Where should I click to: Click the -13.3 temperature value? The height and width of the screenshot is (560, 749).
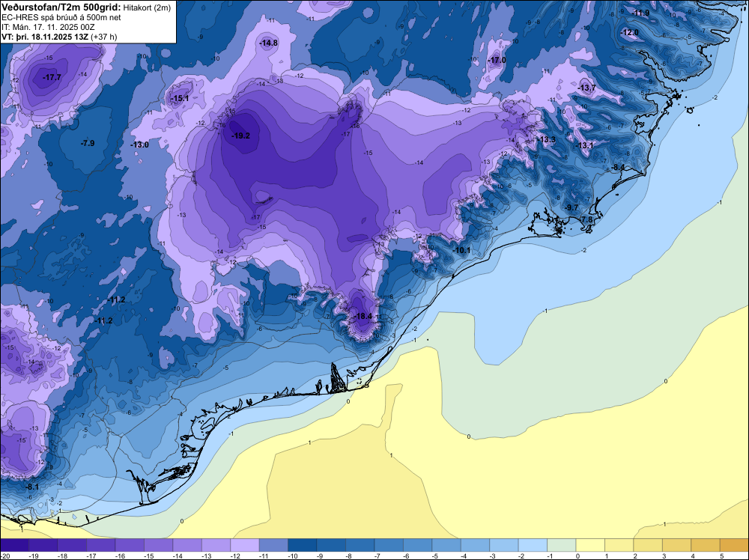tap(547, 139)
